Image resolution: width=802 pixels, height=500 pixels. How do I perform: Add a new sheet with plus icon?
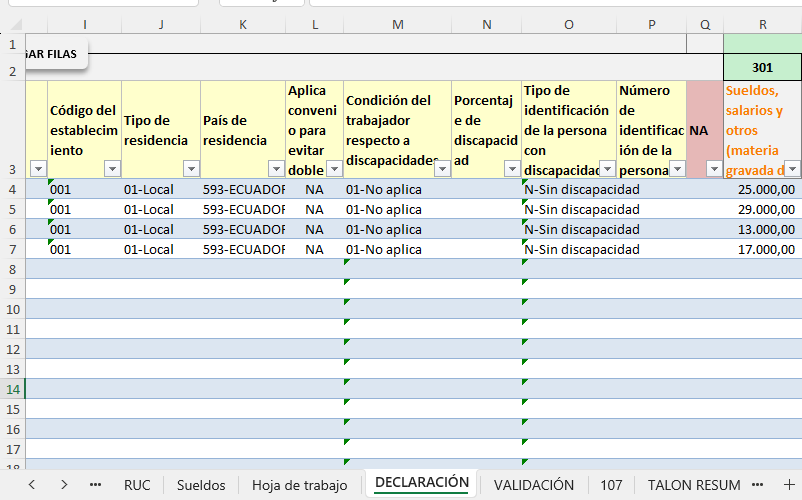pyautogui.click(x=788, y=485)
